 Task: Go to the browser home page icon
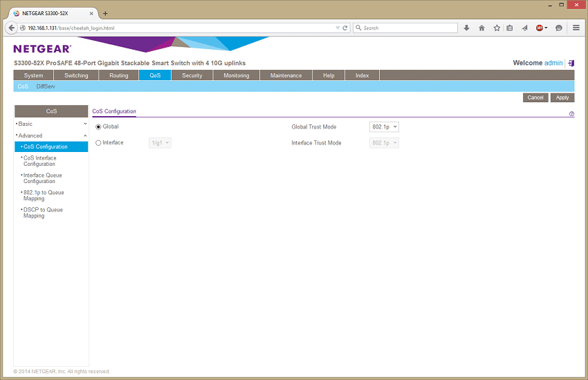[482, 28]
